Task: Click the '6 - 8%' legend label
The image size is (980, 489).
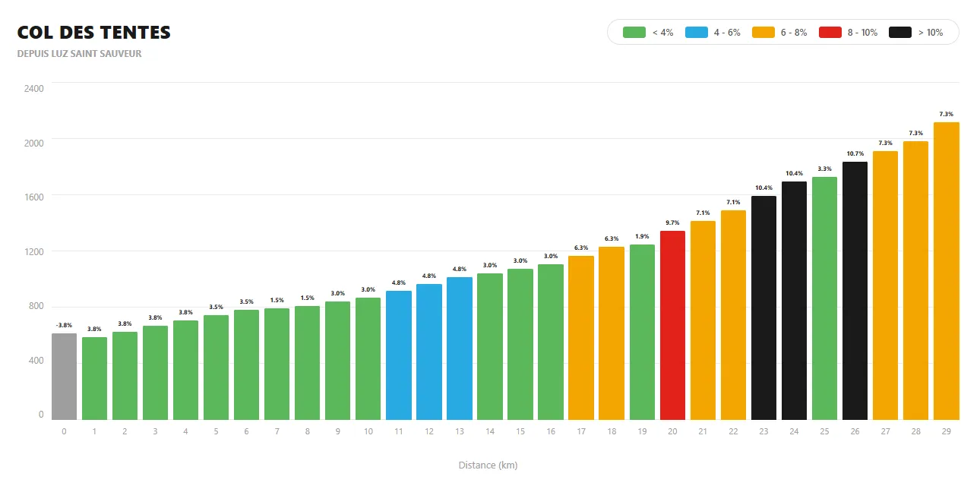Action: coord(794,33)
